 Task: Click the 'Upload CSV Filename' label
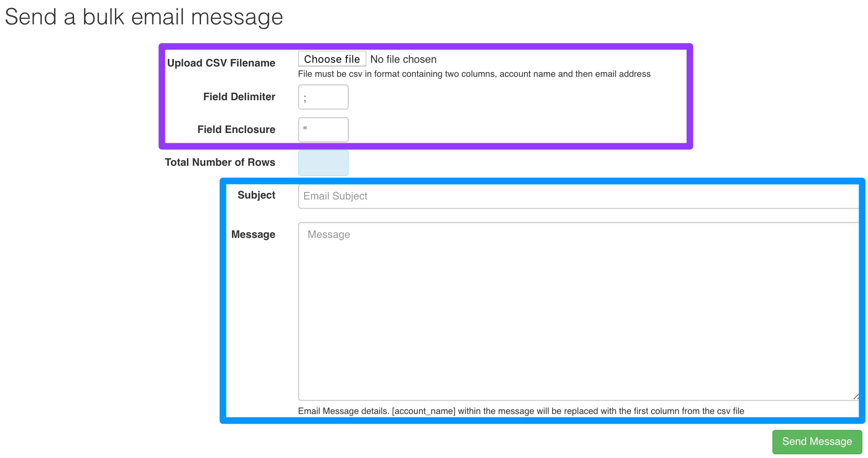point(221,63)
